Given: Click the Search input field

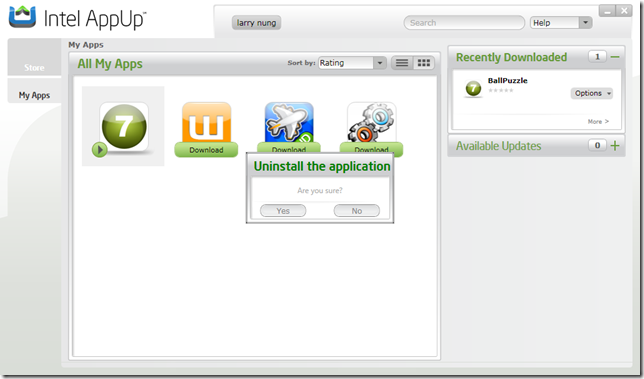Looking at the screenshot, I should click(464, 23).
